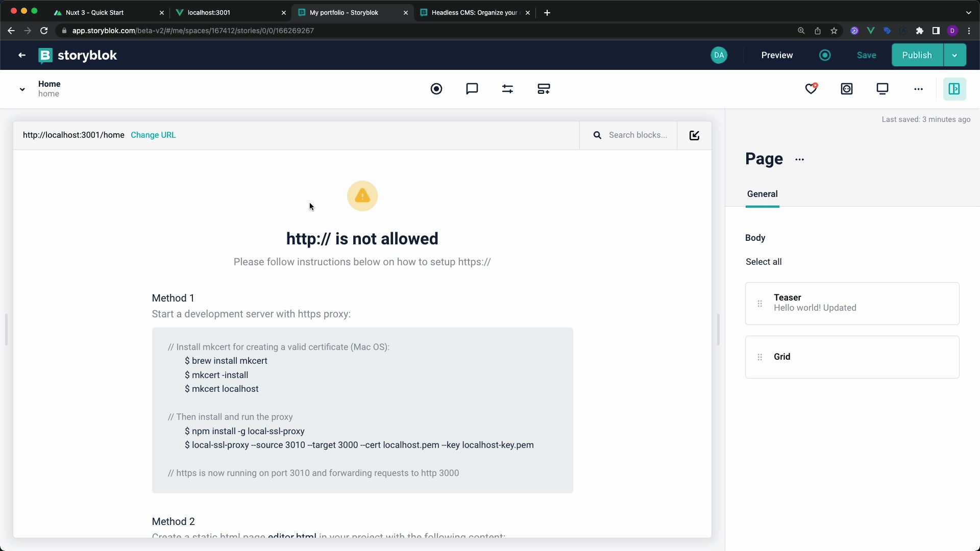
Task: Click the address bar URL
Action: (193, 31)
